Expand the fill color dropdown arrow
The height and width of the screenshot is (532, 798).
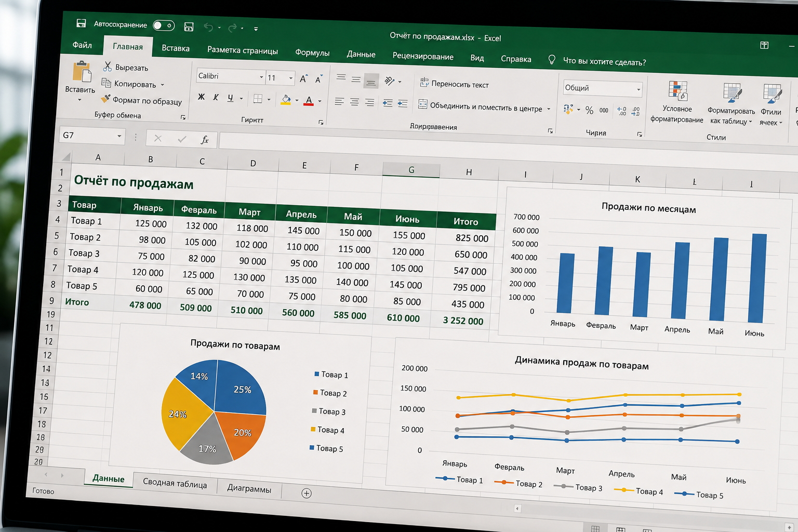297,100
